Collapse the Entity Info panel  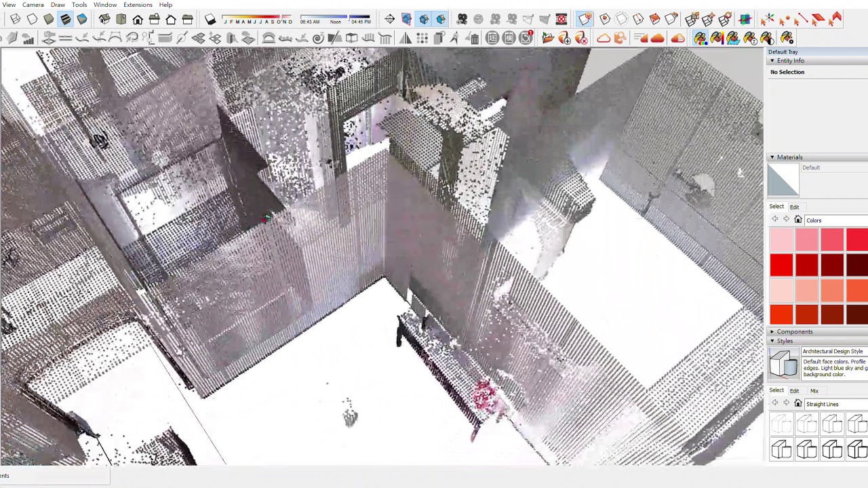[x=772, y=61]
